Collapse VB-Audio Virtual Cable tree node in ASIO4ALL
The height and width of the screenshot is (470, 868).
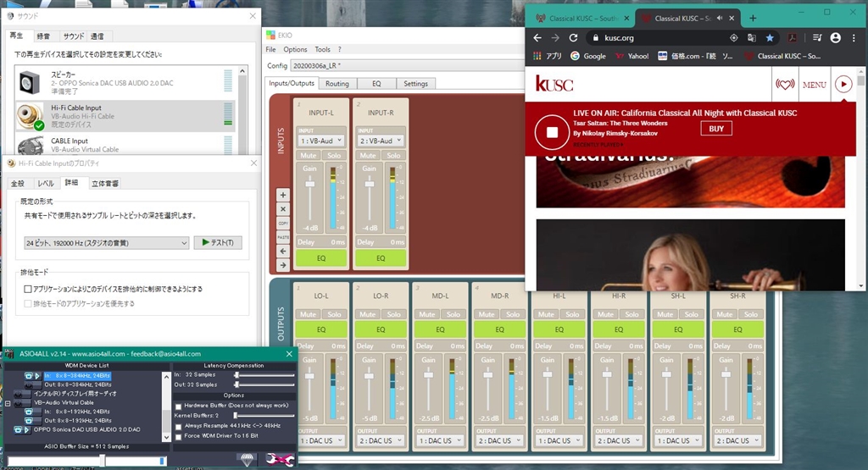(x=8, y=404)
